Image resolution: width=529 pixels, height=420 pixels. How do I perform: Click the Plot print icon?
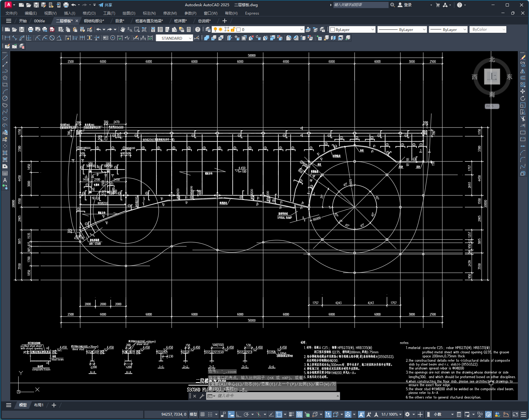pos(30,29)
